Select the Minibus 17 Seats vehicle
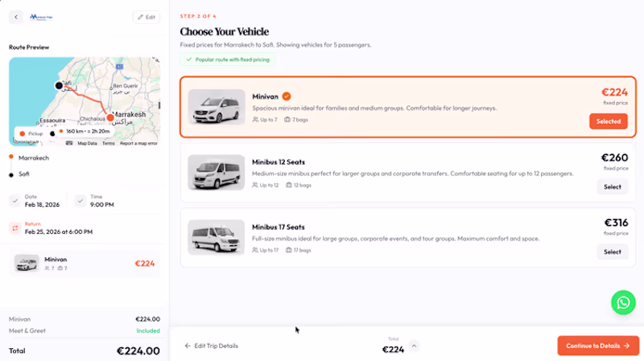 612,252
